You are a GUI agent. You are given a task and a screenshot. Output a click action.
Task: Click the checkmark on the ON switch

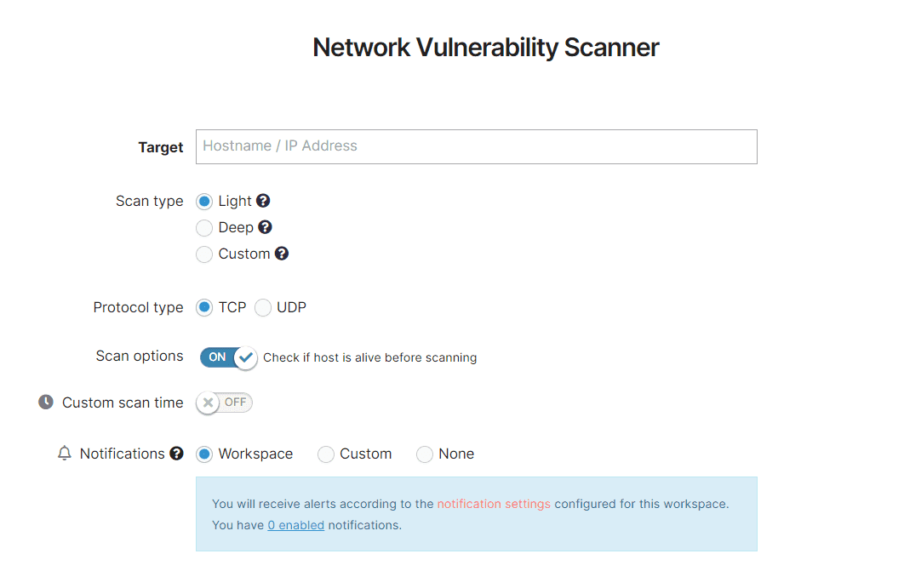click(x=247, y=358)
